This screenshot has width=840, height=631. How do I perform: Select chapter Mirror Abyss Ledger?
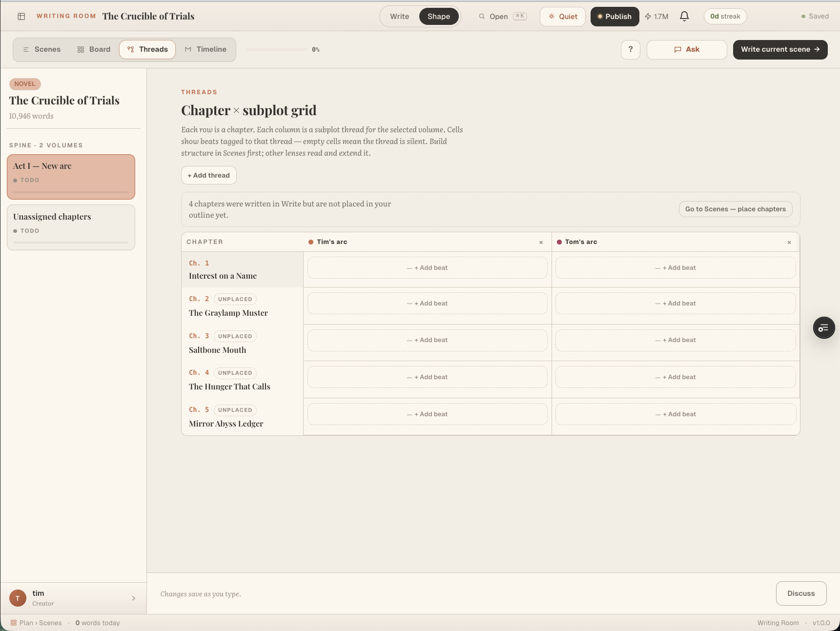(243, 417)
